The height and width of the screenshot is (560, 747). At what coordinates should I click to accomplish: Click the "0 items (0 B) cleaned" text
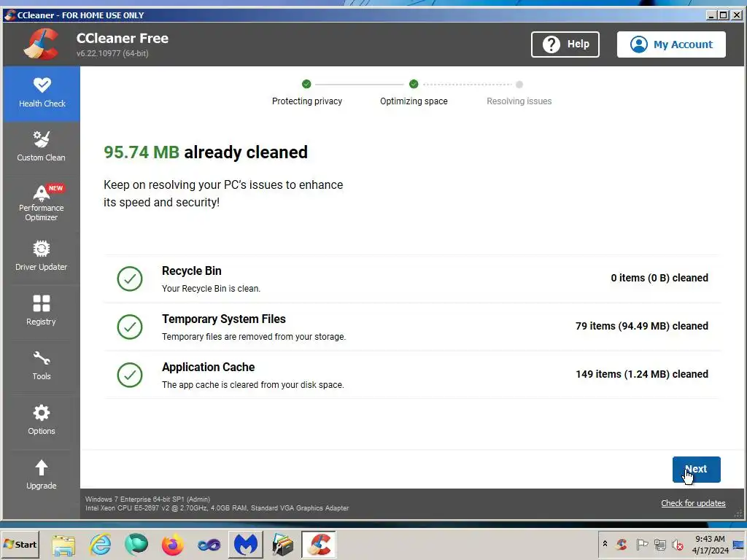coord(659,278)
